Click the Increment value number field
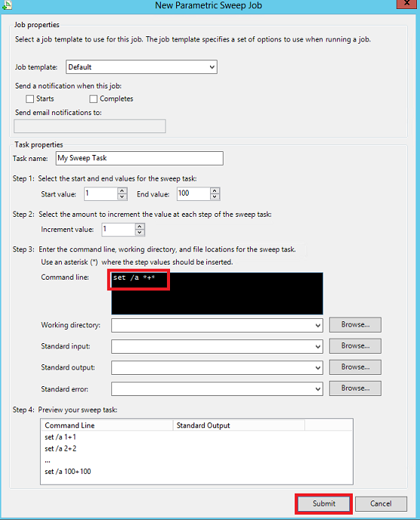 tap(119, 230)
